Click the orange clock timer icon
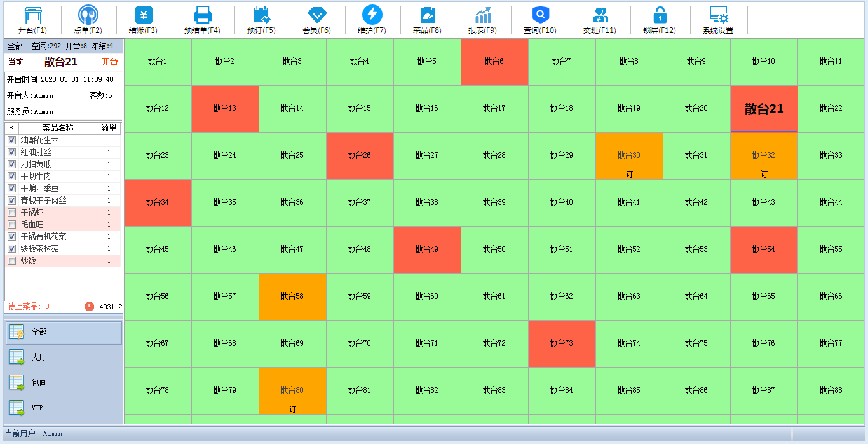The image size is (868, 444). point(90,307)
